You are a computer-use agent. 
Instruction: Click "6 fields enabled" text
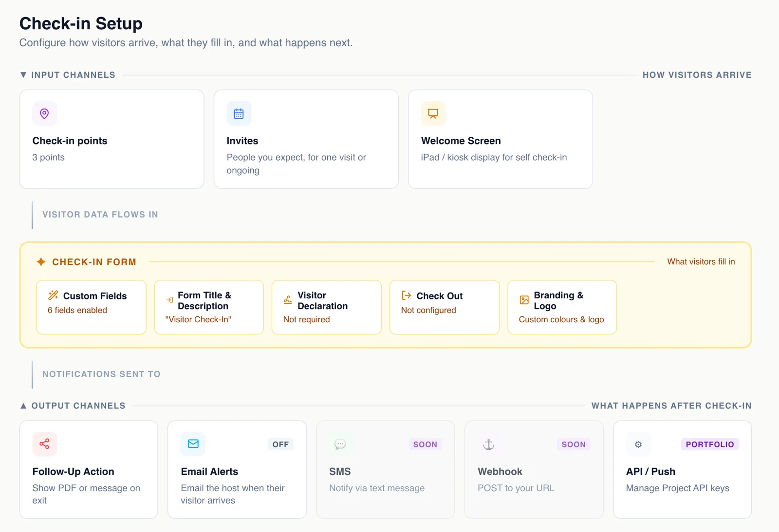click(x=77, y=310)
